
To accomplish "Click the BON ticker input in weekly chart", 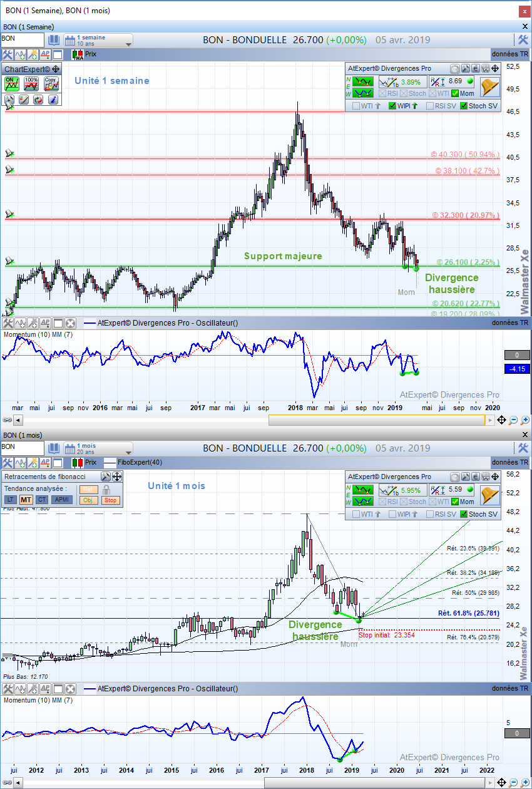I will [x=23, y=39].
